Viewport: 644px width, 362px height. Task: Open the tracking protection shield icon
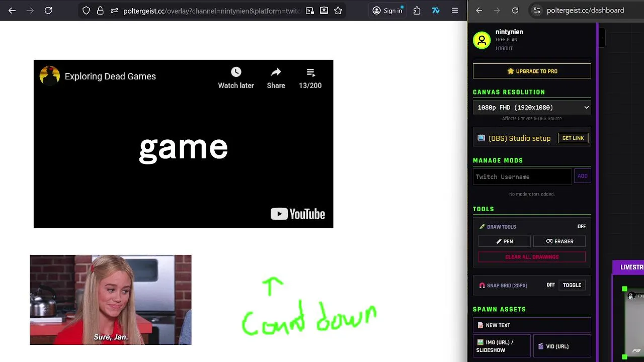86,10
